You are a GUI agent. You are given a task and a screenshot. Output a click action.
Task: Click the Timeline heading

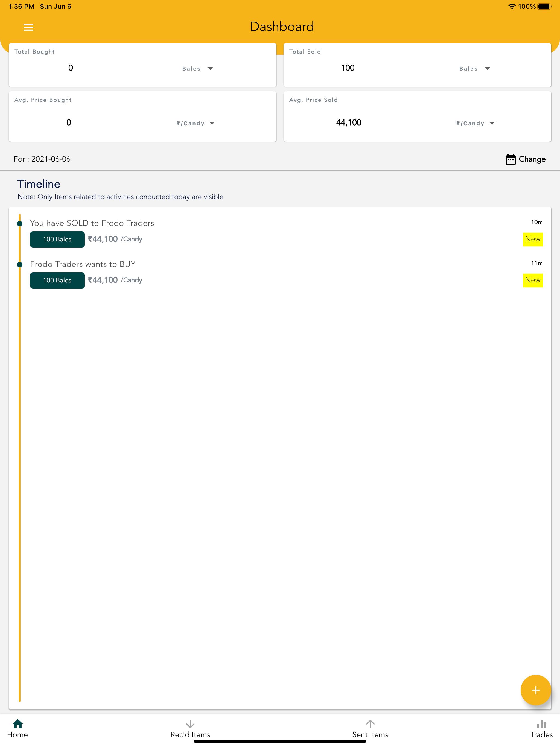(x=39, y=184)
